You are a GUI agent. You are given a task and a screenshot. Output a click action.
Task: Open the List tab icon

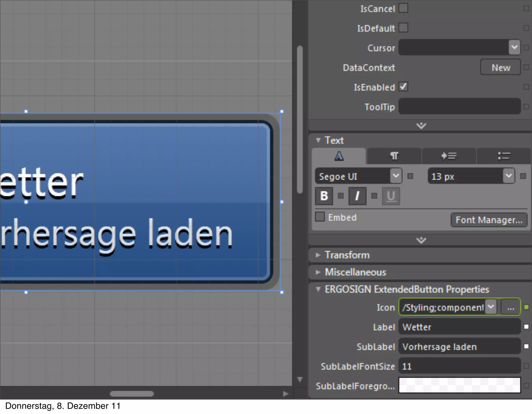(504, 156)
